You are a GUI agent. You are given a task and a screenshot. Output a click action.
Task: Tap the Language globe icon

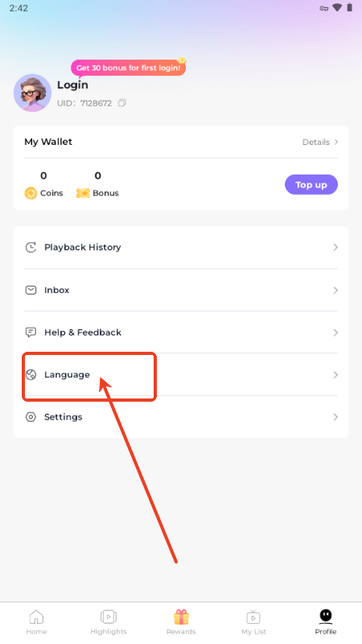(31, 374)
